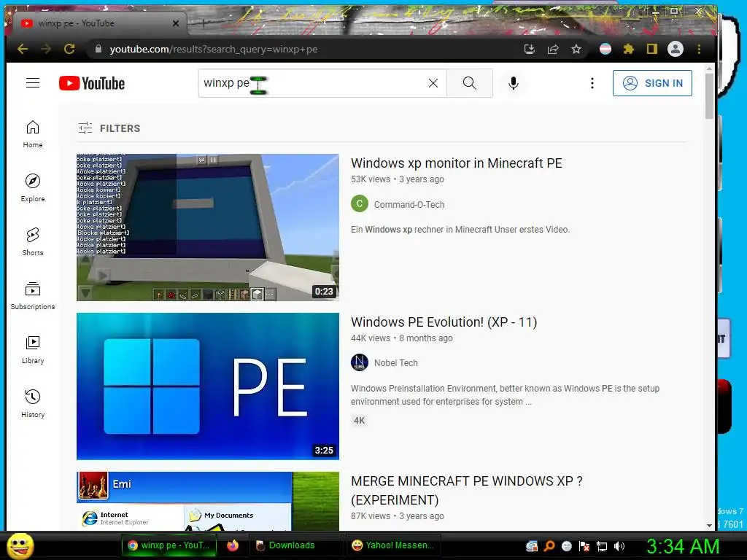Click Command-O-Tech channel avatar
The width and height of the screenshot is (747, 560).
click(x=360, y=204)
